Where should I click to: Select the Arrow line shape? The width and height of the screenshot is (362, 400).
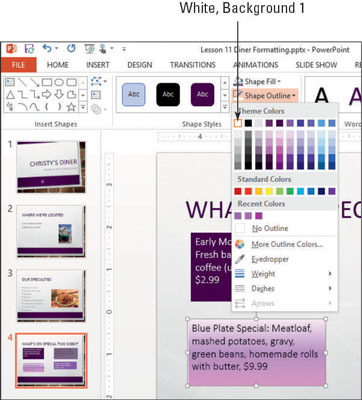[35, 82]
